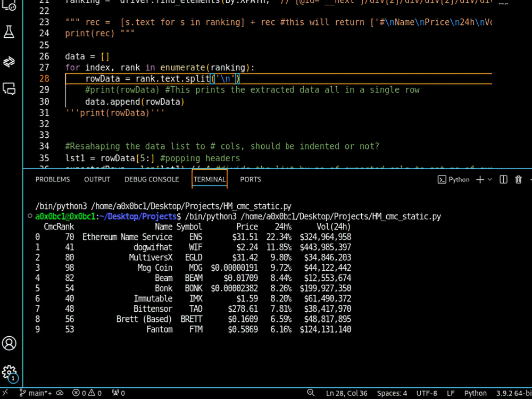Click the 'CmcRank' column header in terminal

click(x=59, y=227)
